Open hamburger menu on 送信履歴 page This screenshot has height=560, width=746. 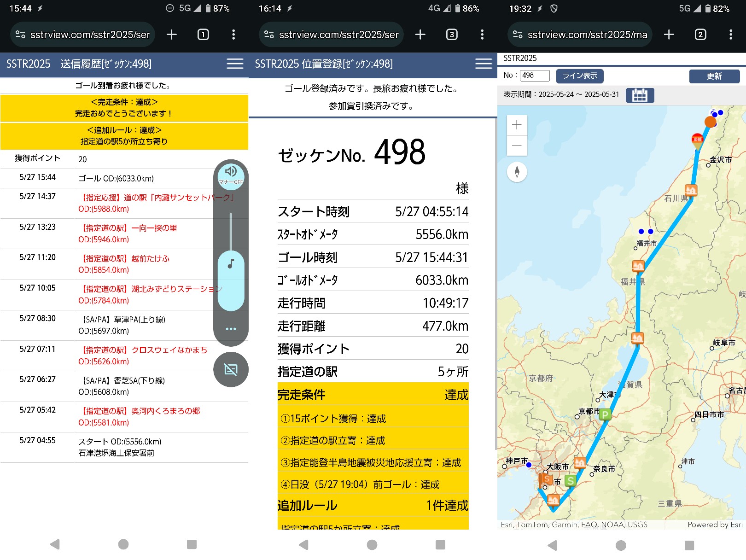[235, 64]
